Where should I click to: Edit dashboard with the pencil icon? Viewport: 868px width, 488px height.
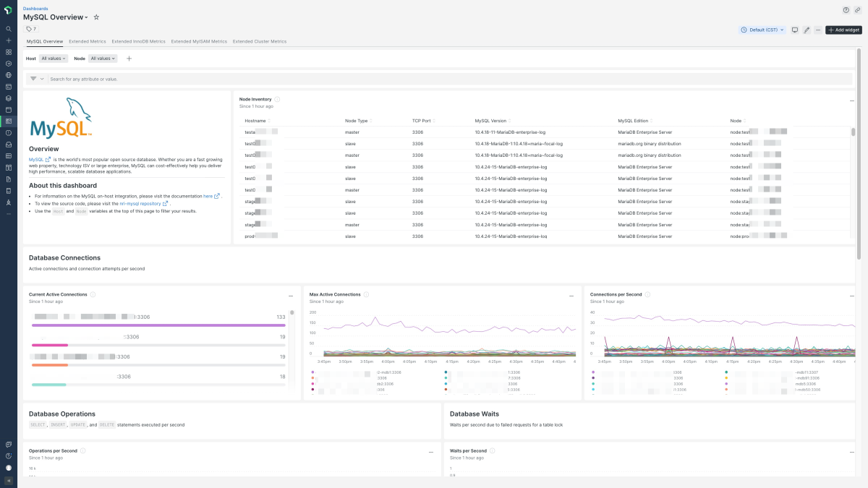pyautogui.click(x=807, y=30)
